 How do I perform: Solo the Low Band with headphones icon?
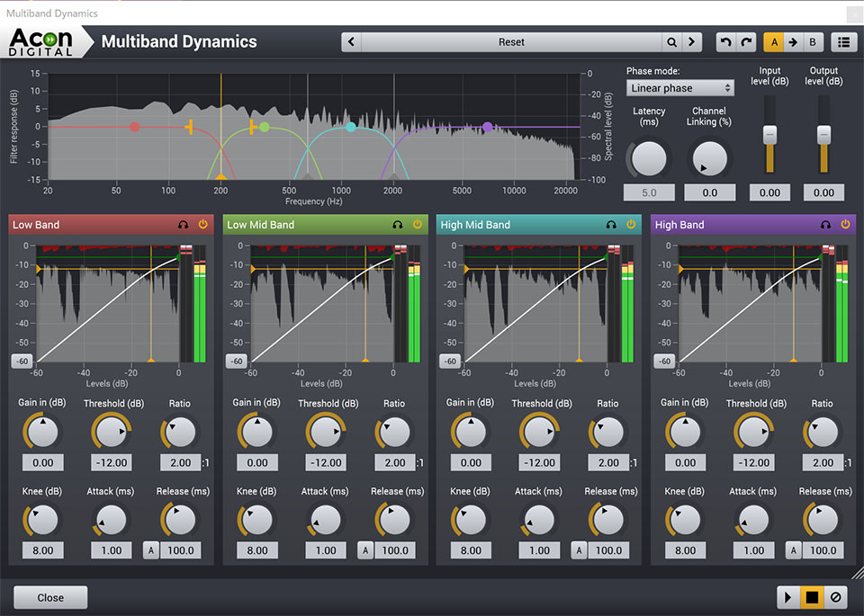(x=183, y=225)
